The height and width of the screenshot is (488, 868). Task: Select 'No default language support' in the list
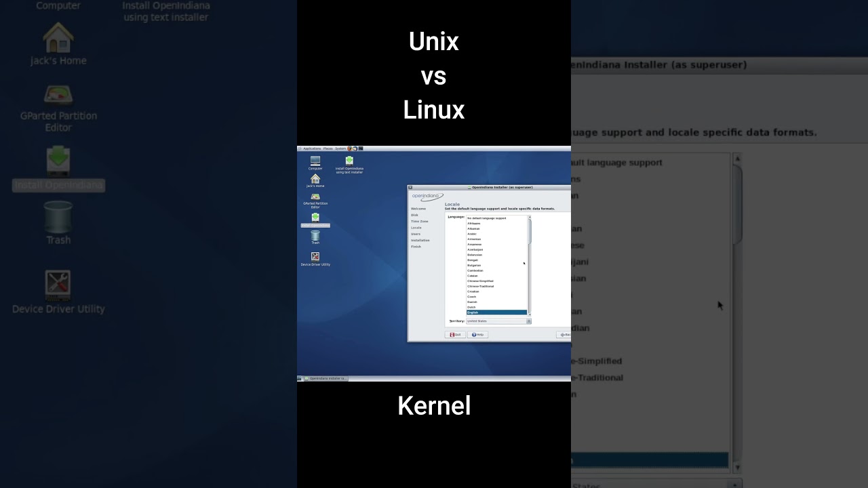496,218
